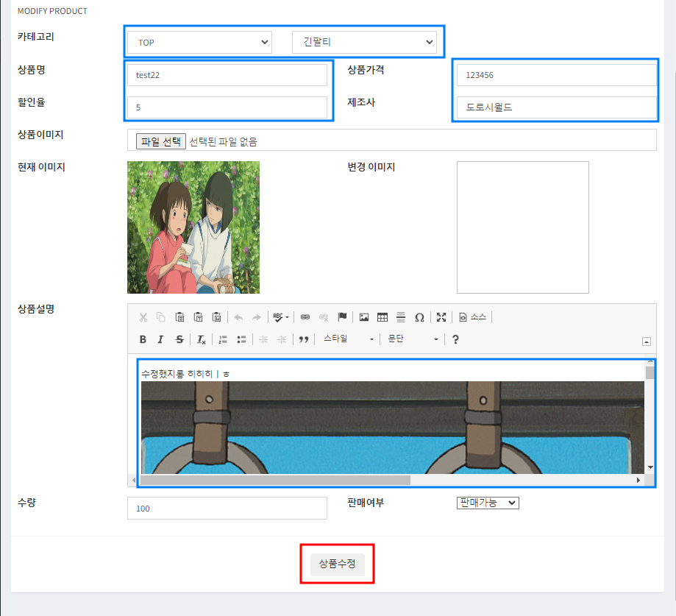Viewport: 676px width, 616px height.
Task: Open the 문단 paragraph format dropdown
Action: (x=413, y=339)
